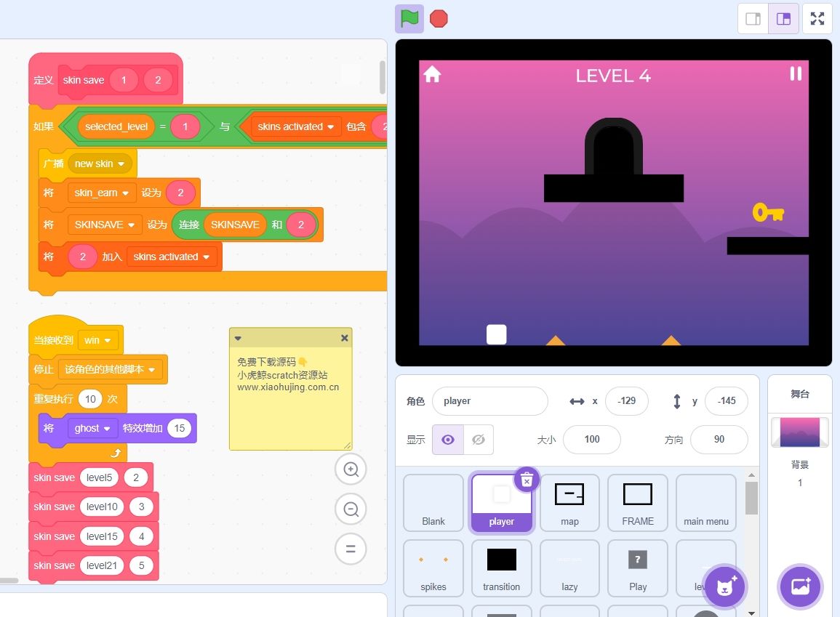Collapse the yellow comment note arrow
The width and height of the screenshot is (840, 617).
pyautogui.click(x=238, y=338)
